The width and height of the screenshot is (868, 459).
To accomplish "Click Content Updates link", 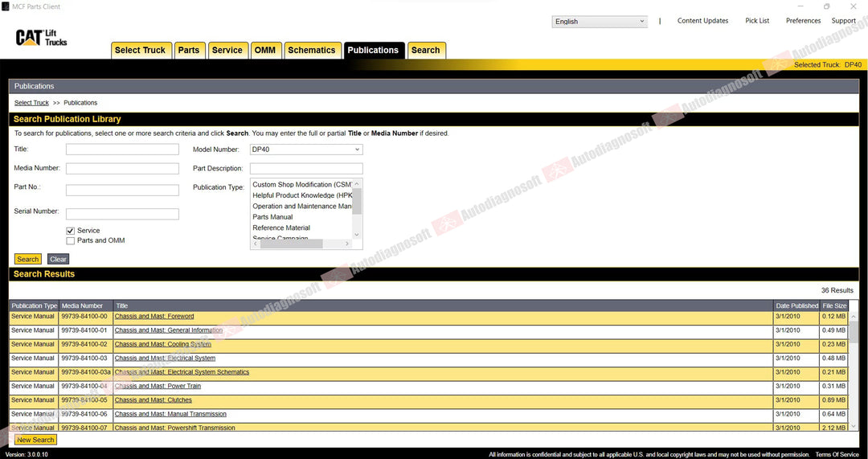I will click(702, 20).
